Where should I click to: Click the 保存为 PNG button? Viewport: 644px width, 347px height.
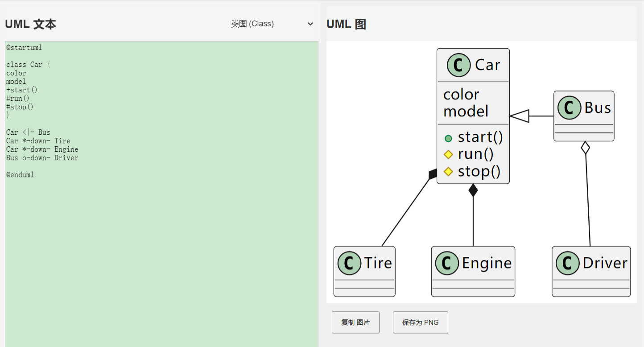(421, 322)
